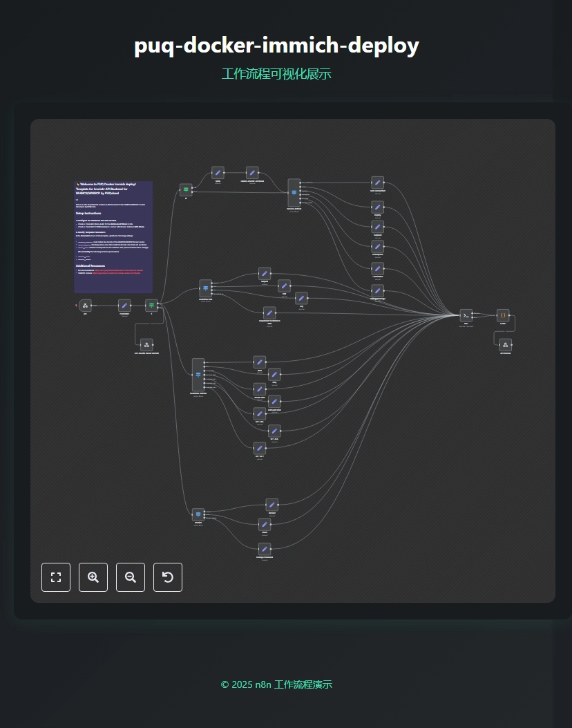This screenshot has width=572, height=728.
Task: Select the SSH terminal node
Action: point(466,315)
